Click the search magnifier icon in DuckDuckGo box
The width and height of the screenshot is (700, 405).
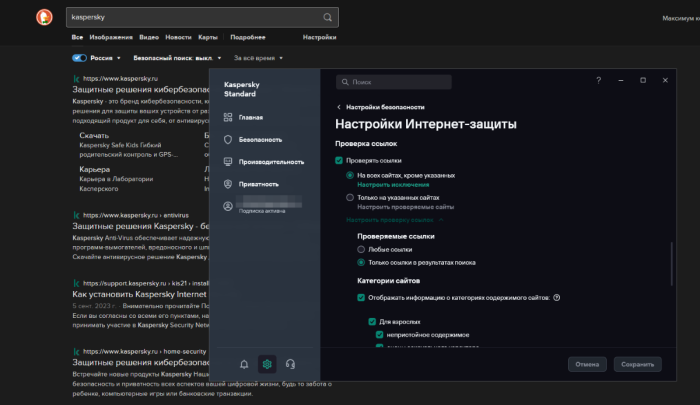[x=327, y=17]
